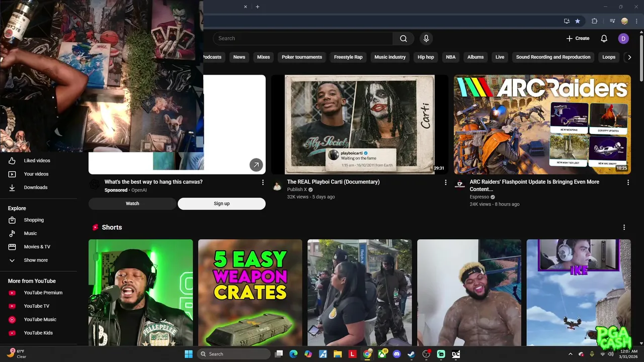This screenshot has width=644, height=362.
Task: Click the Create button
Action: pyautogui.click(x=578, y=39)
